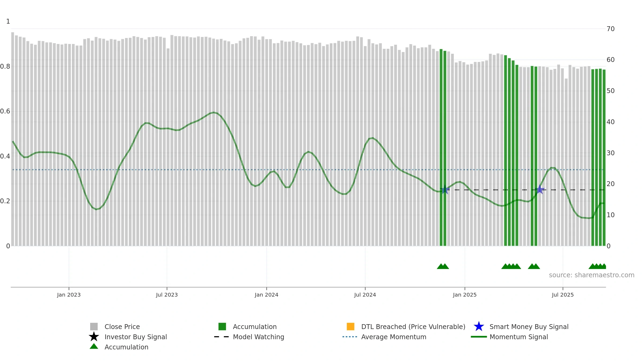Click the DTL Breached (Price Vulnerable) label
The height and width of the screenshot is (362, 644).
413,327
